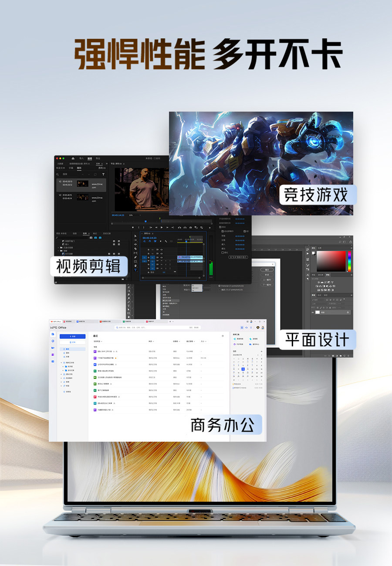Expand the 团队文档 tree node in WPS
This screenshot has width=392, height=566.
point(61,374)
